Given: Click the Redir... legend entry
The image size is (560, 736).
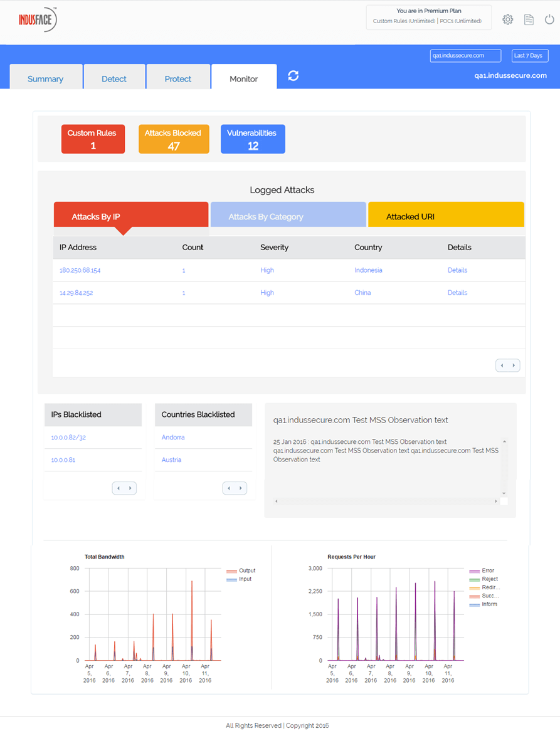Looking at the screenshot, I should point(485,587).
